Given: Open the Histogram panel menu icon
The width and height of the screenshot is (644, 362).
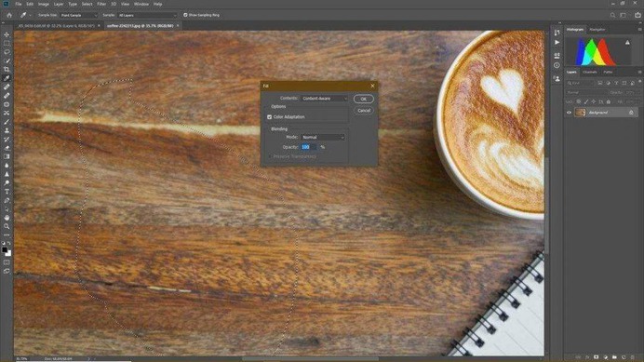Looking at the screenshot, I should [639, 30].
